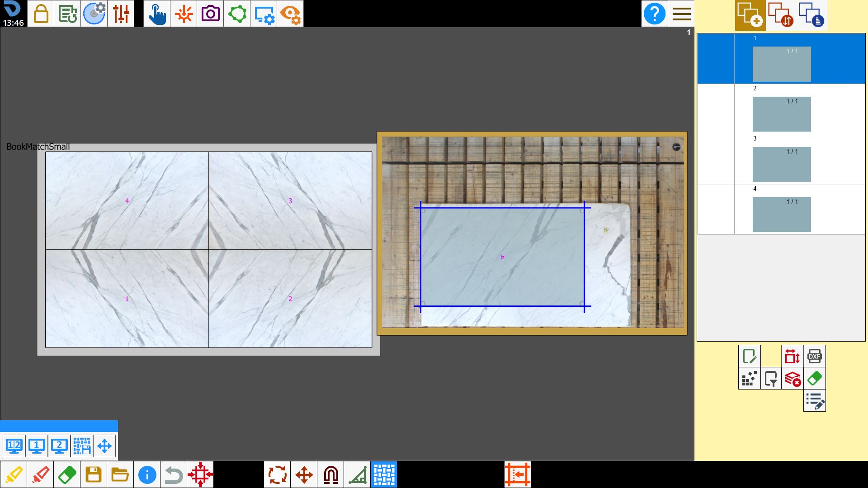Select piece 2 in the list
Image resolution: width=868 pixels, height=488 pixels.
781,109
